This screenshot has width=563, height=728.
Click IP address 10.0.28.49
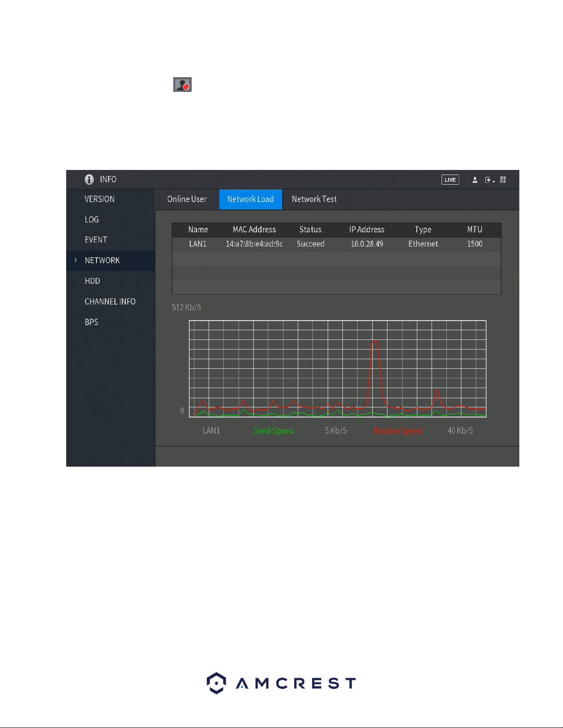pyautogui.click(x=367, y=244)
